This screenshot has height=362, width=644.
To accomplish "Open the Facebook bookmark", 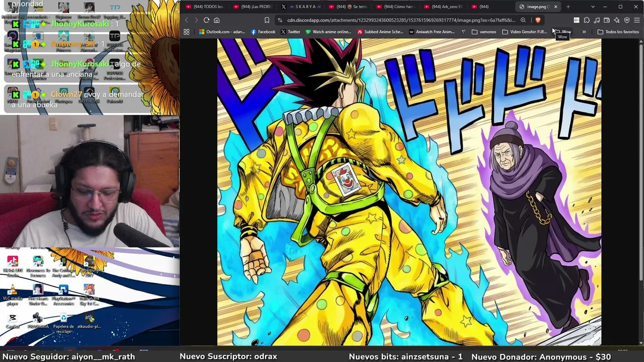I will click(x=263, y=32).
